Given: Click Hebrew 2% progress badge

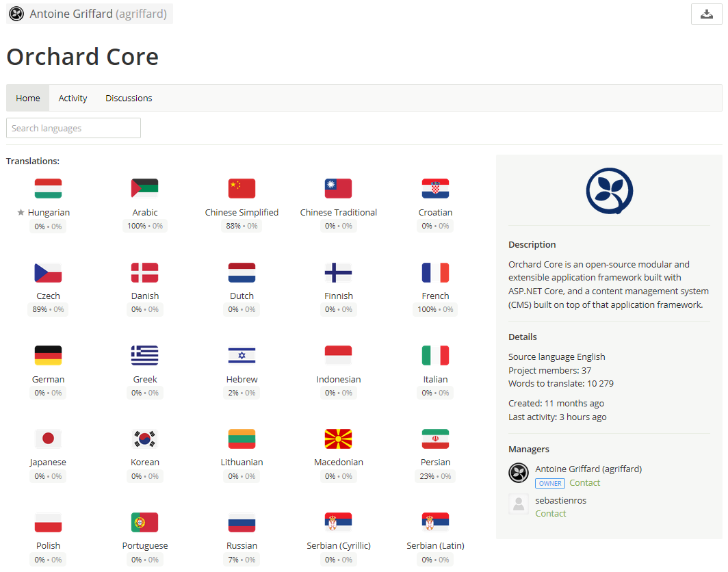Looking at the screenshot, I should coord(242,393).
